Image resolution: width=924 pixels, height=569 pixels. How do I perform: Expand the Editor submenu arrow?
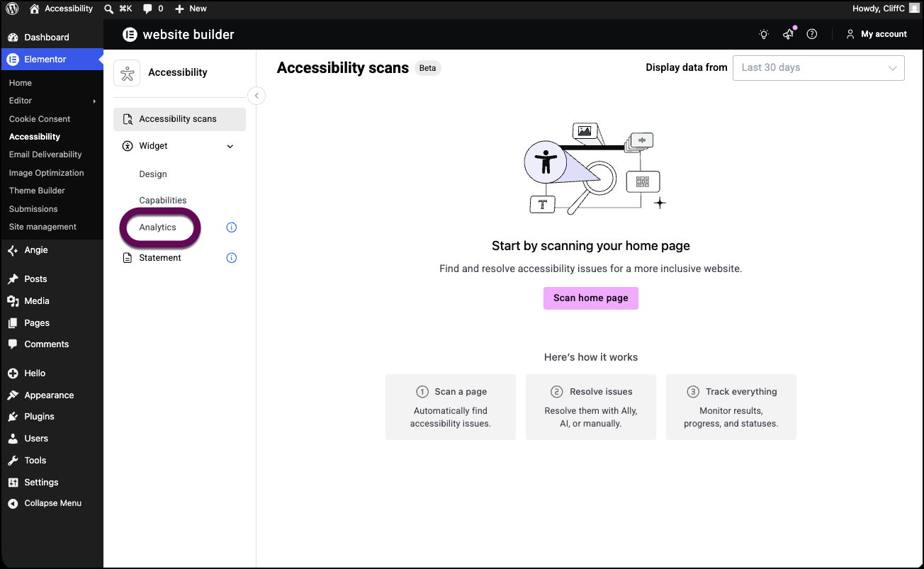tap(94, 101)
